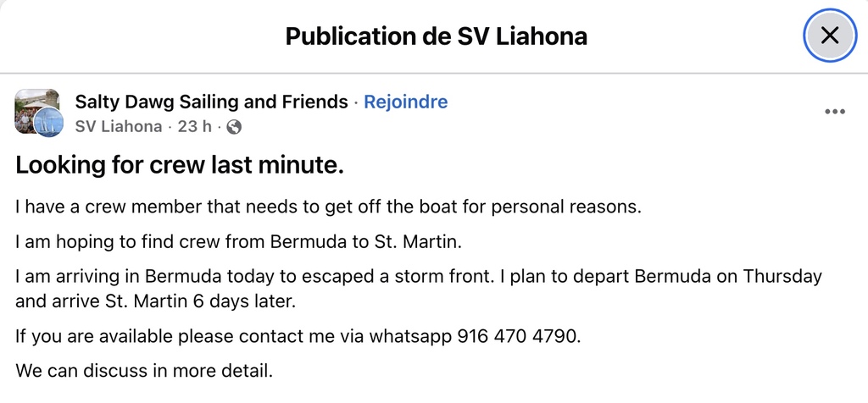
Task: Click the Looking for crew last minute heading
Action: click(x=180, y=166)
